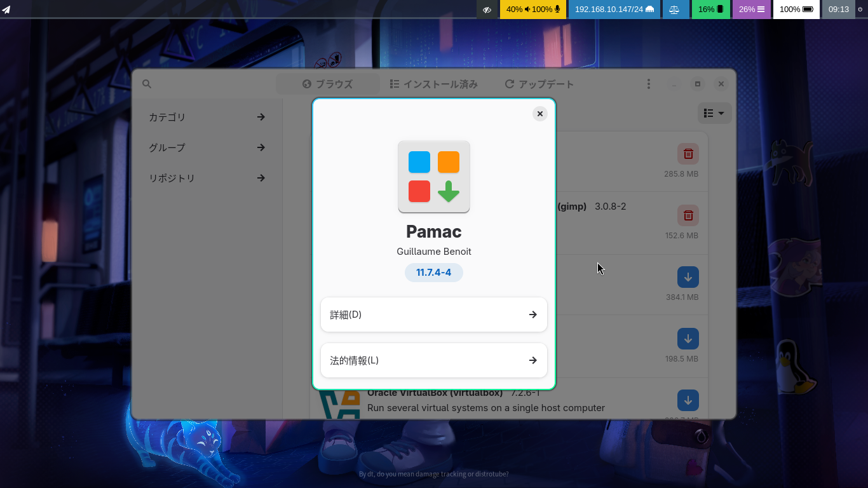Close the Pamac about dialog
868x488 pixels.
tap(540, 114)
